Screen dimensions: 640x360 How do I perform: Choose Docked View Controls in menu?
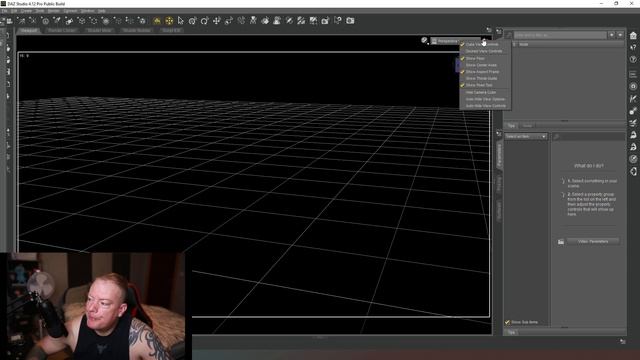pos(485,51)
